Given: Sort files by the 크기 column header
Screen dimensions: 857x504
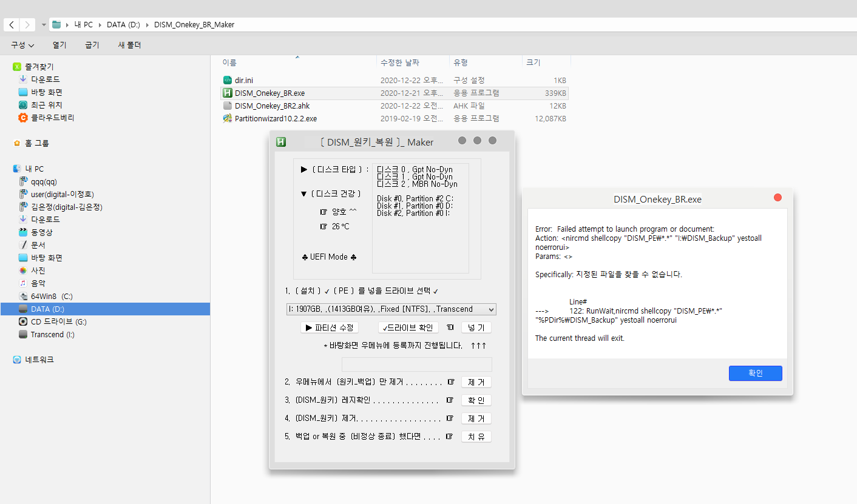Looking at the screenshot, I should (534, 62).
